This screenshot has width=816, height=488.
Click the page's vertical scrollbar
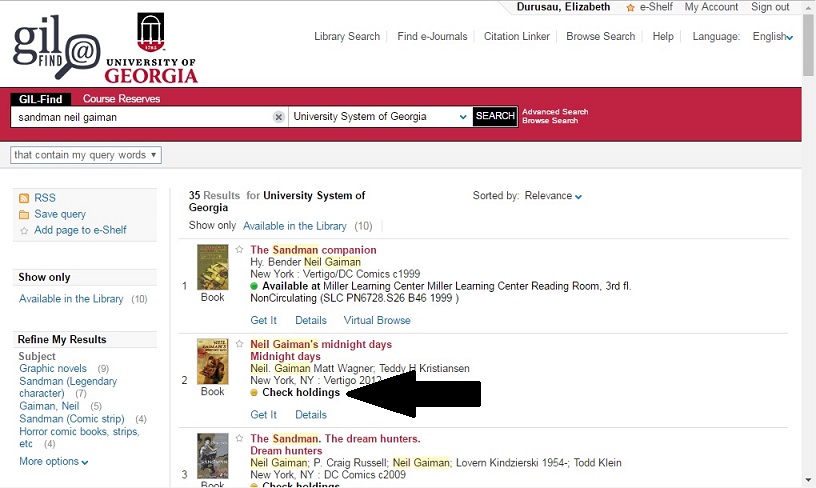click(x=808, y=250)
